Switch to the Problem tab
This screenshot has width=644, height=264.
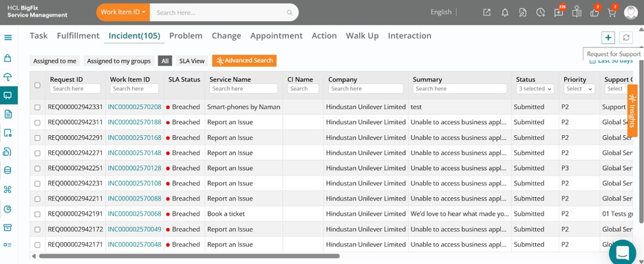[x=186, y=36]
